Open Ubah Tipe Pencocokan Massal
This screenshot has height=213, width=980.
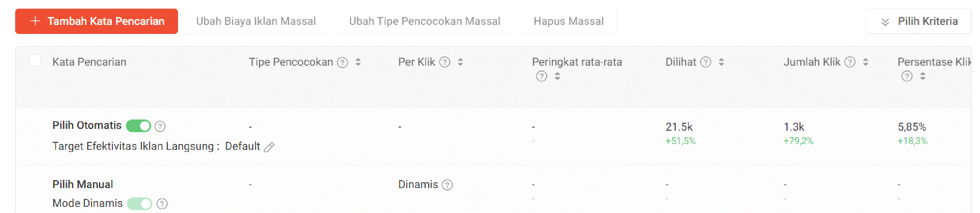pos(425,22)
